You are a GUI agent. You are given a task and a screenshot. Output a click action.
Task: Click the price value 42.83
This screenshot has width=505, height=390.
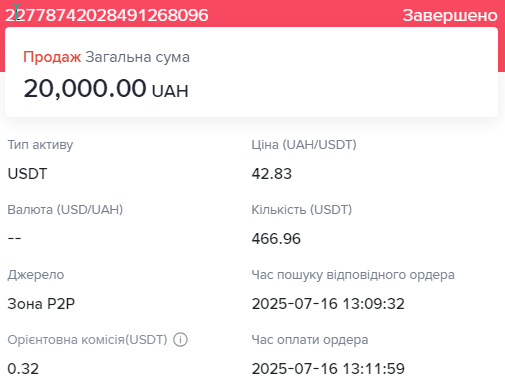pos(272,174)
